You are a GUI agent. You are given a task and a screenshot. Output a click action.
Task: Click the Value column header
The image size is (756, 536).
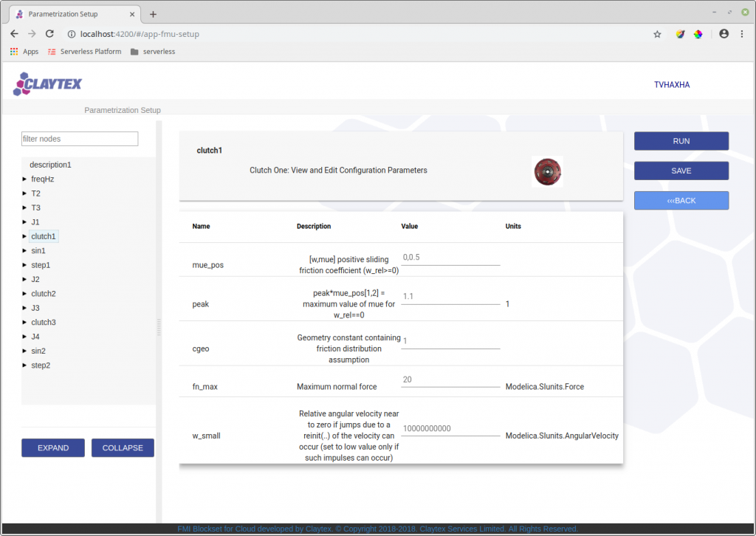[x=409, y=227]
